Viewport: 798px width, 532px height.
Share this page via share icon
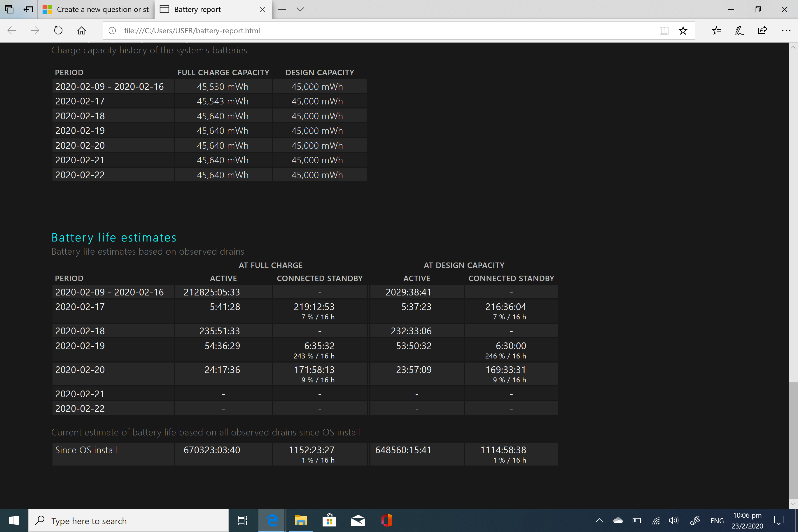pos(762,31)
